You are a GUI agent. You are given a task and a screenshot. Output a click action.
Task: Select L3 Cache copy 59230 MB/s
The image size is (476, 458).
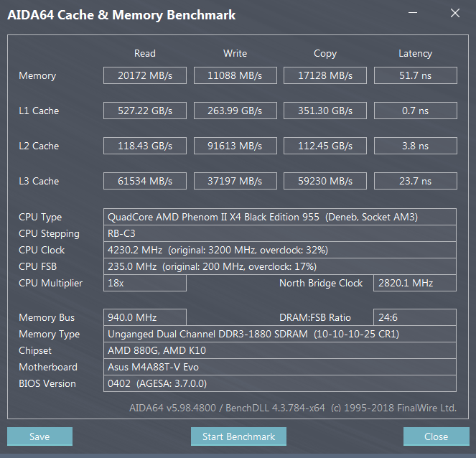[x=325, y=181]
